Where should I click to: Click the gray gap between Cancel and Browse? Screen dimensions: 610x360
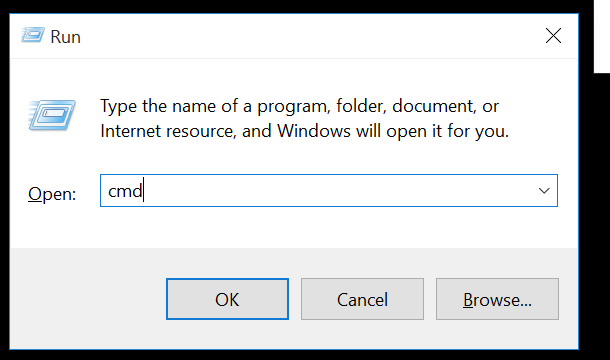pos(430,299)
